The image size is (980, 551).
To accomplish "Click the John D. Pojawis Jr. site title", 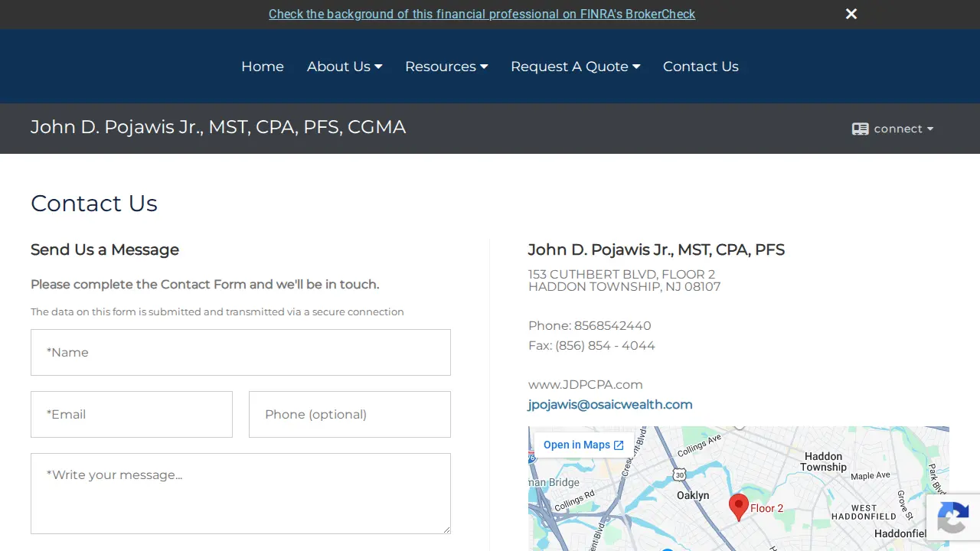I will tap(218, 127).
